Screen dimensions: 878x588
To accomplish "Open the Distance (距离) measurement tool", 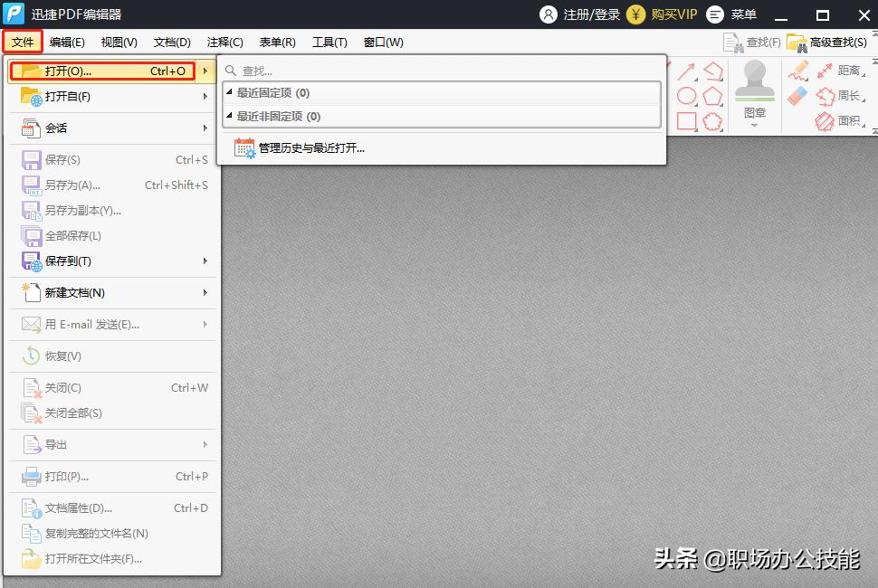I will tap(850, 71).
